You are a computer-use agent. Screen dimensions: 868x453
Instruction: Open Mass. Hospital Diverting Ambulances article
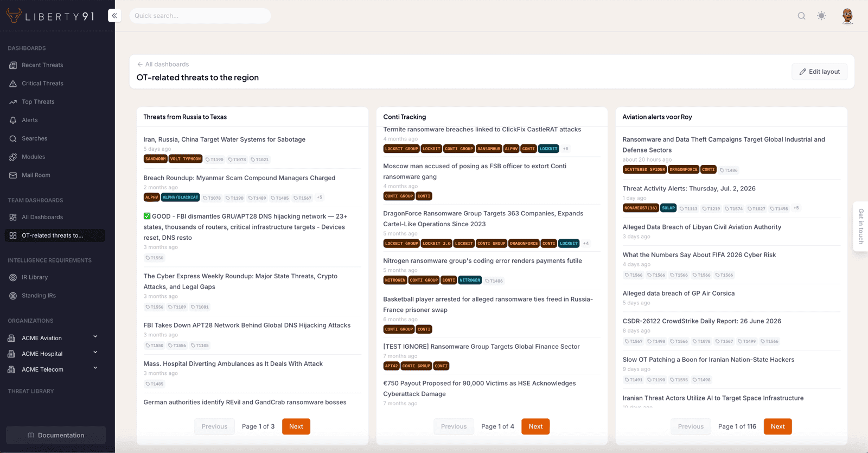233,364
